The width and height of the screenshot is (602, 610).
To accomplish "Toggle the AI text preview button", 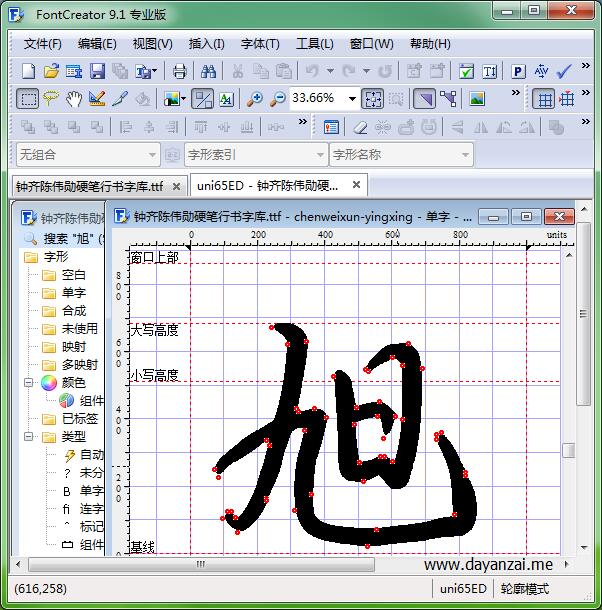I will click(x=226, y=99).
